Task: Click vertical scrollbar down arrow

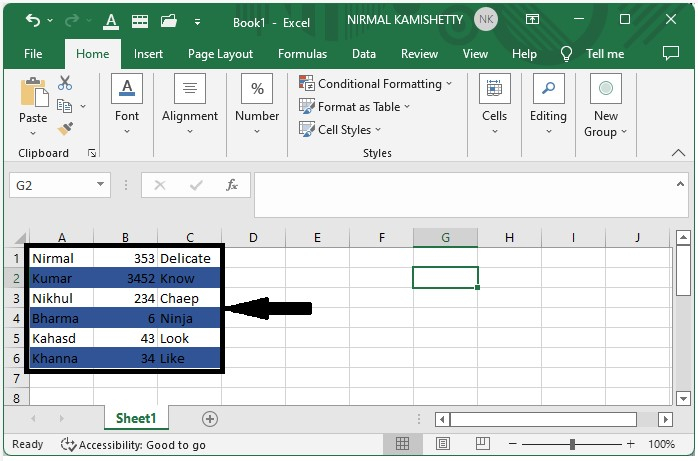Action: tap(683, 398)
